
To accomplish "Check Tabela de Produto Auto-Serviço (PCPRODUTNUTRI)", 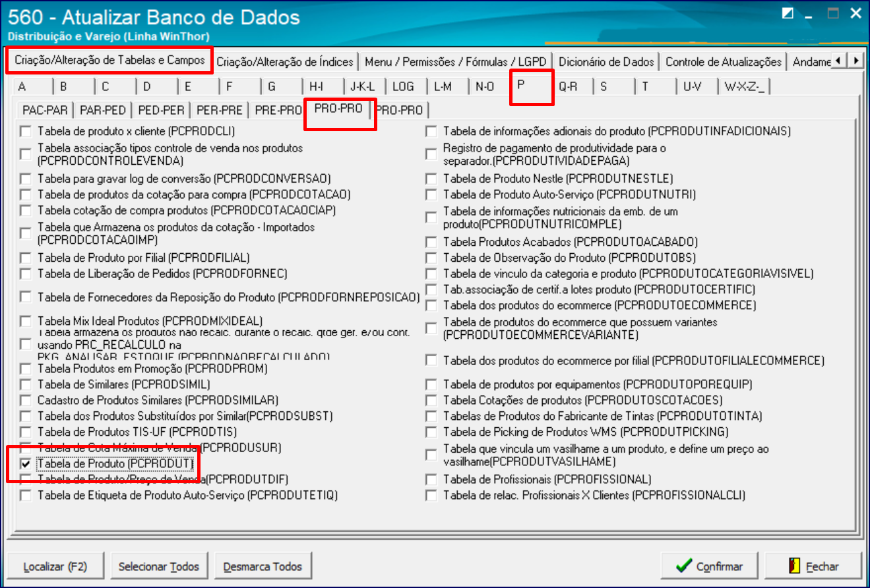I will [431, 194].
